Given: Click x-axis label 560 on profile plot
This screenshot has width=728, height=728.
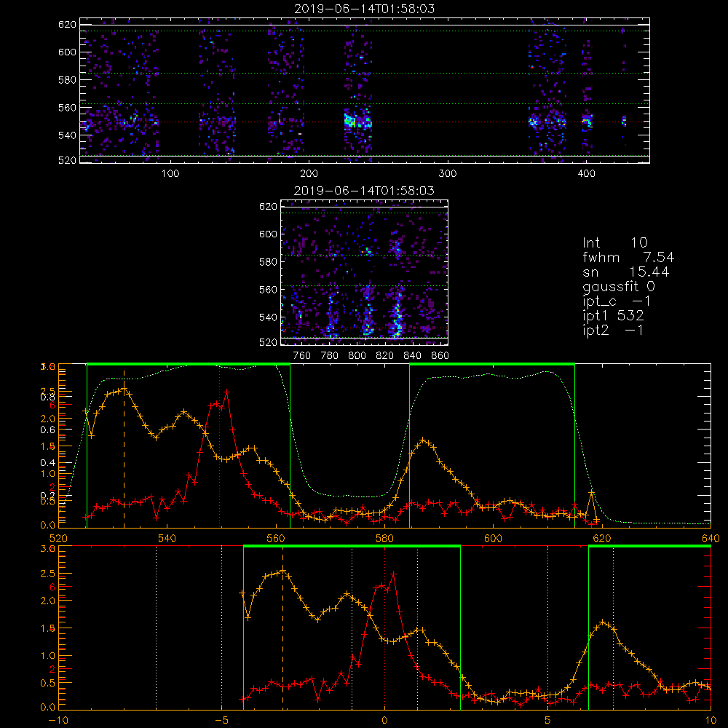Looking at the screenshot, I should (276, 539).
